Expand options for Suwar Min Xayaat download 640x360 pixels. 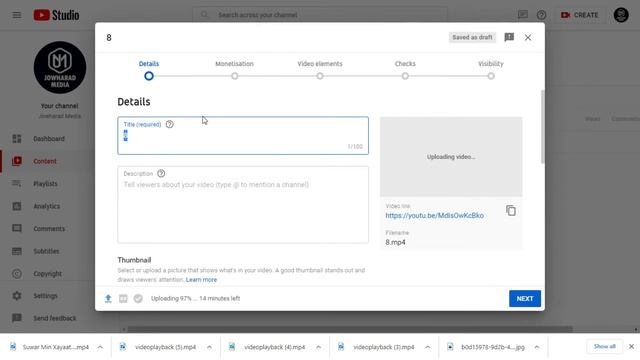[x=100, y=347]
